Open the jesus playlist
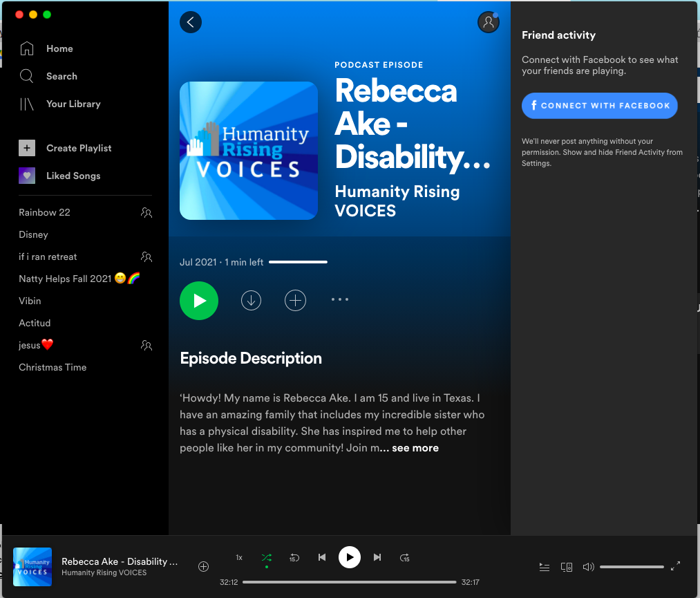This screenshot has height=598, width=700. pos(36,345)
